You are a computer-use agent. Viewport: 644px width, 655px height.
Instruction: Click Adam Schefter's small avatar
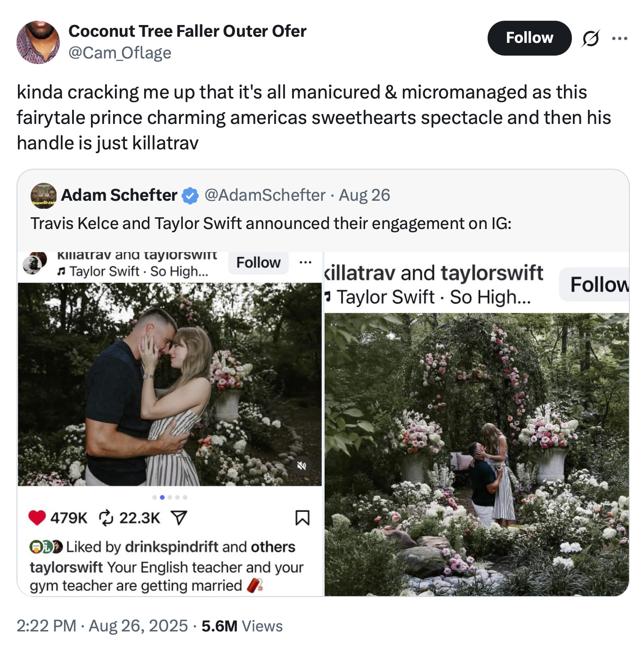tap(43, 196)
